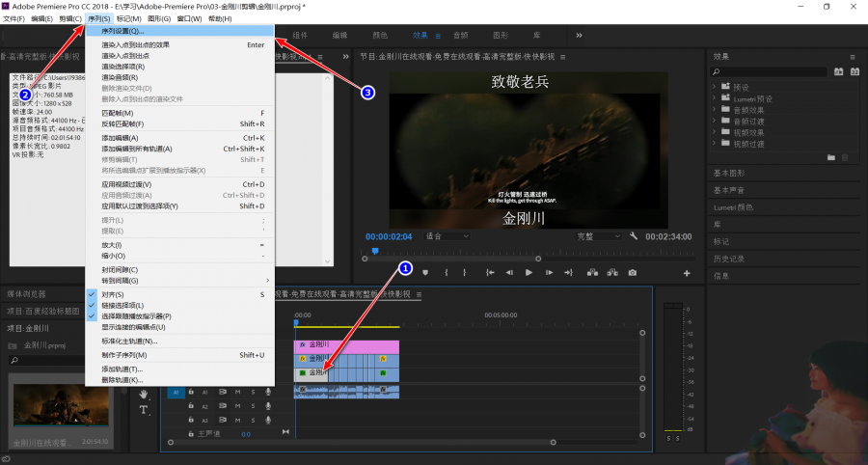Select the Type tool
The image size is (868, 465).
[x=144, y=410]
